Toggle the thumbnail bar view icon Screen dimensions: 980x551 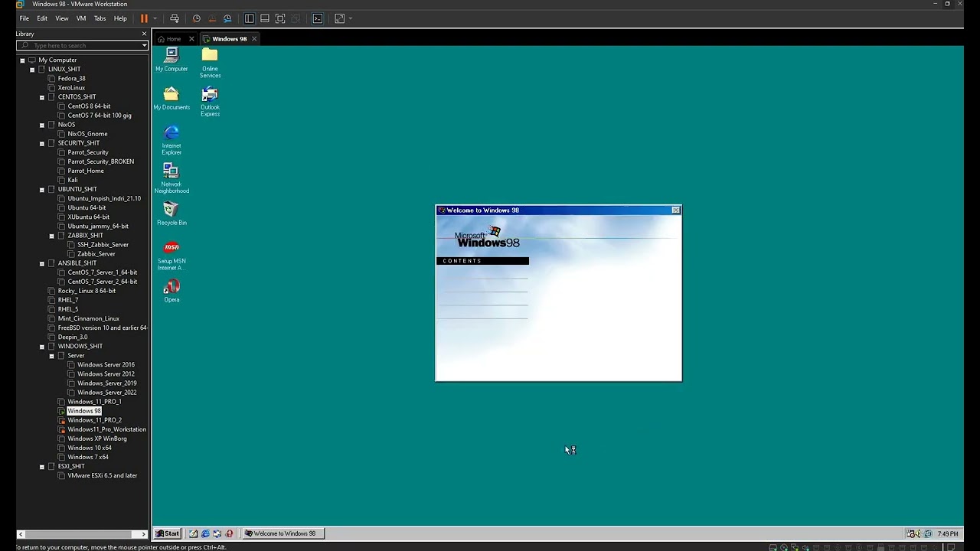coord(265,18)
